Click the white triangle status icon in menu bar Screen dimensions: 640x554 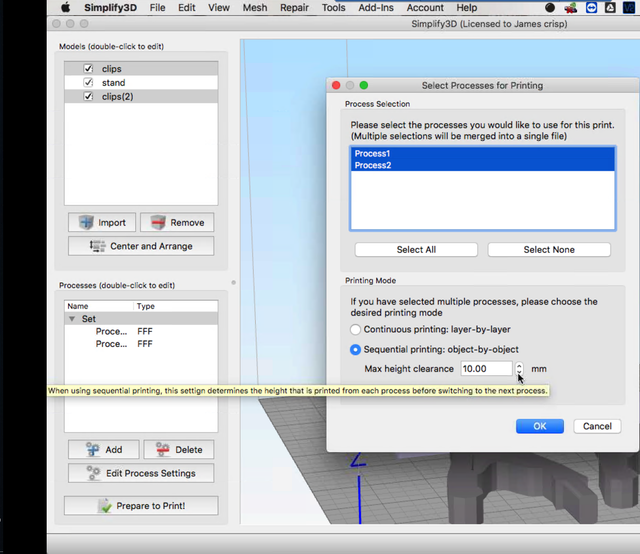pos(610,8)
